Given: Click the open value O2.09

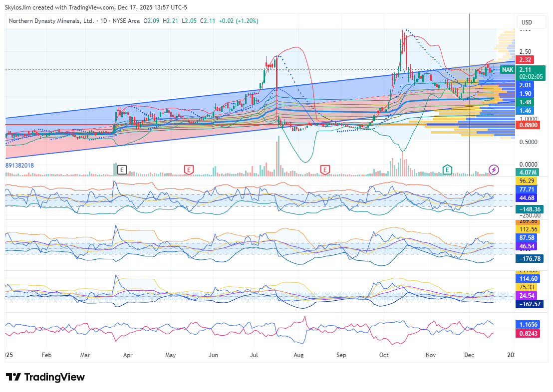Looking at the screenshot, I should click(151, 21).
